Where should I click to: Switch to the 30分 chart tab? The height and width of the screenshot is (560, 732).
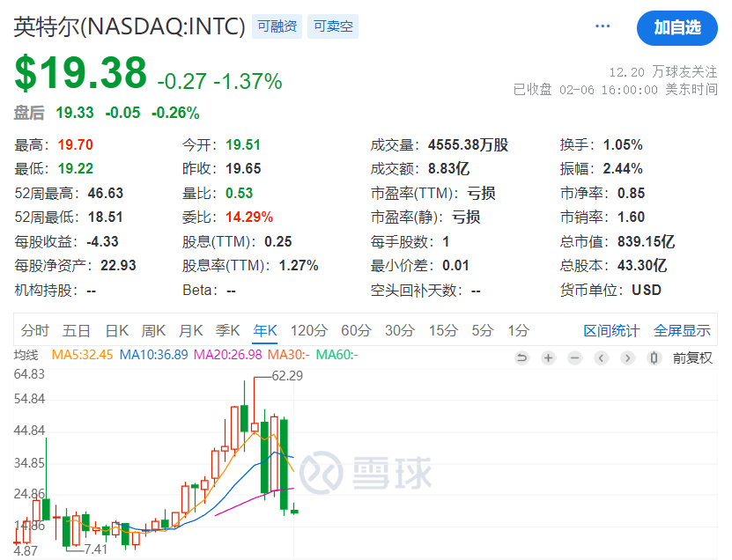pos(400,331)
